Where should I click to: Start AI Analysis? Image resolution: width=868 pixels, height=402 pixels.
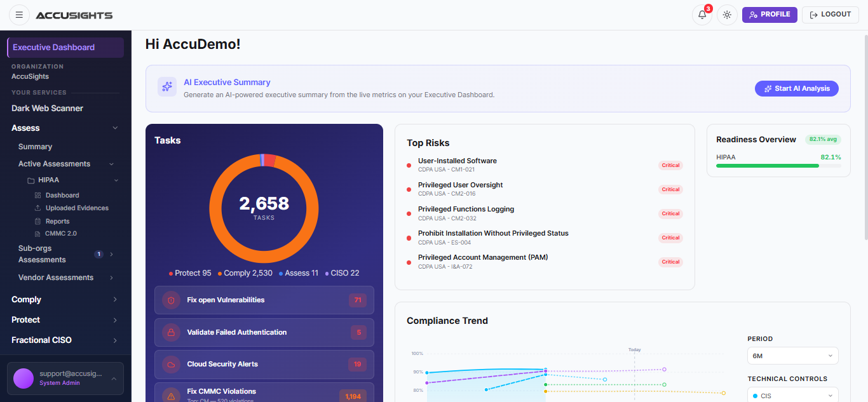[797, 89]
